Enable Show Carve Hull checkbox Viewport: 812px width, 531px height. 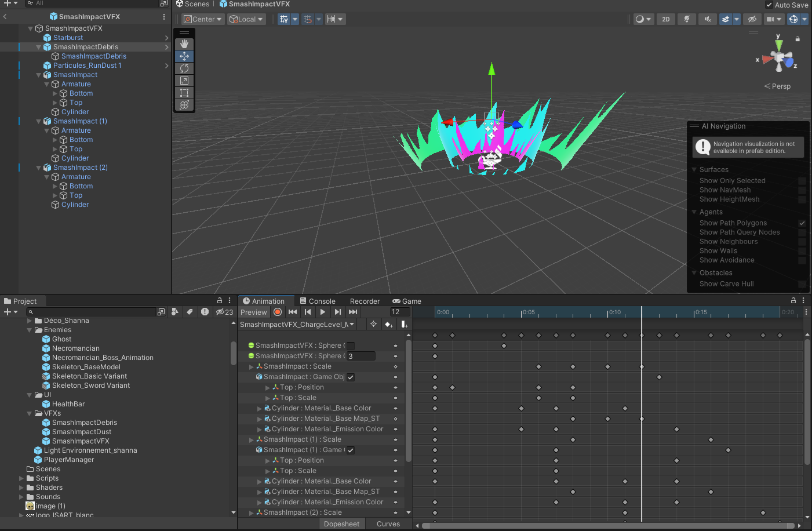802,284
